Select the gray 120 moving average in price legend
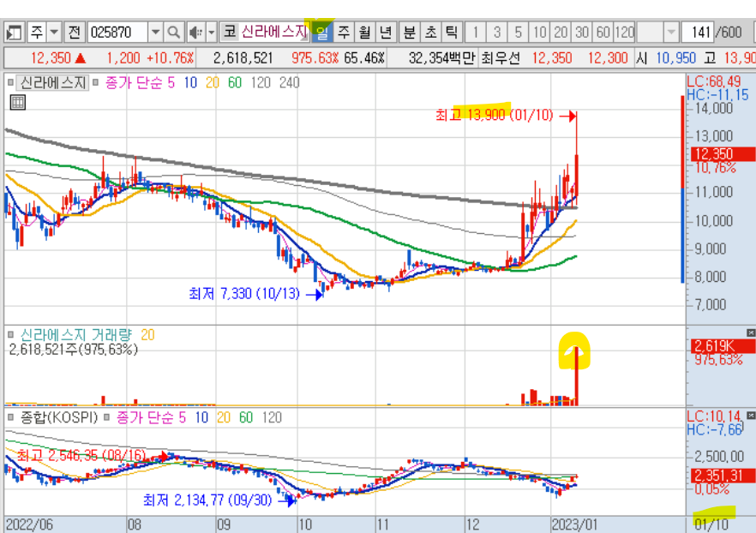Screen dimensions: 756x533 (261, 83)
